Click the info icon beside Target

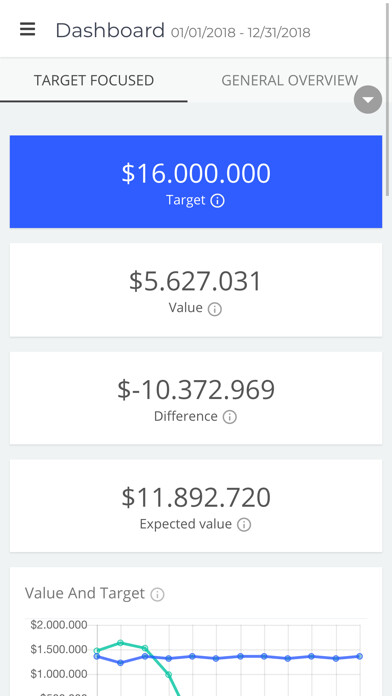tap(217, 201)
